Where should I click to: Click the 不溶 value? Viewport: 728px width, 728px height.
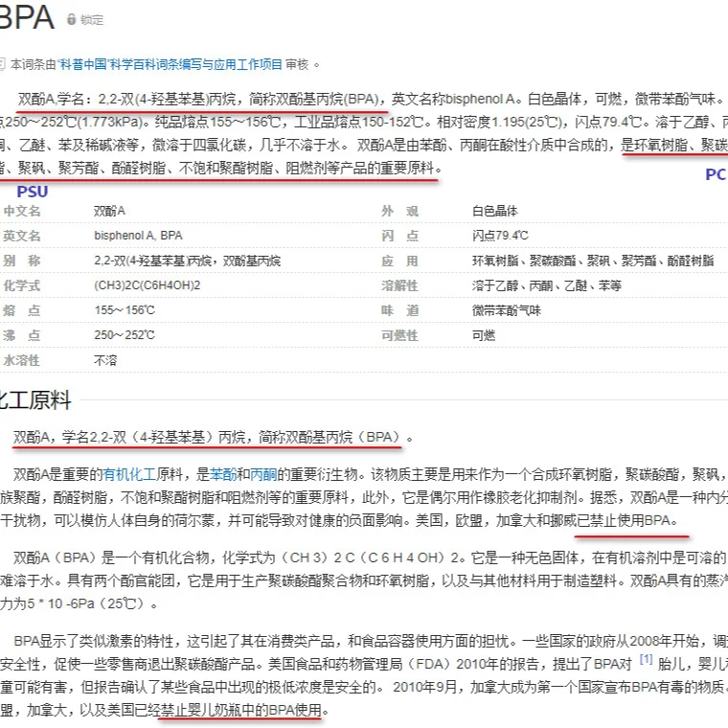[105, 360]
